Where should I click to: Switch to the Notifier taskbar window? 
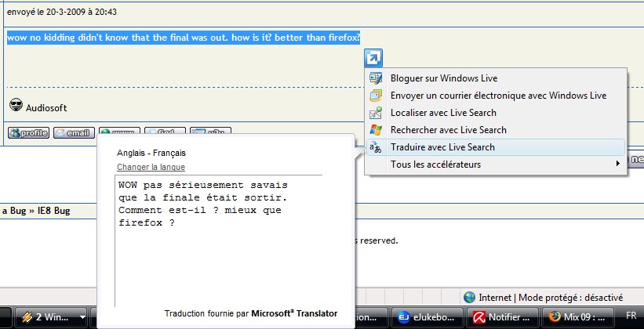click(501, 317)
